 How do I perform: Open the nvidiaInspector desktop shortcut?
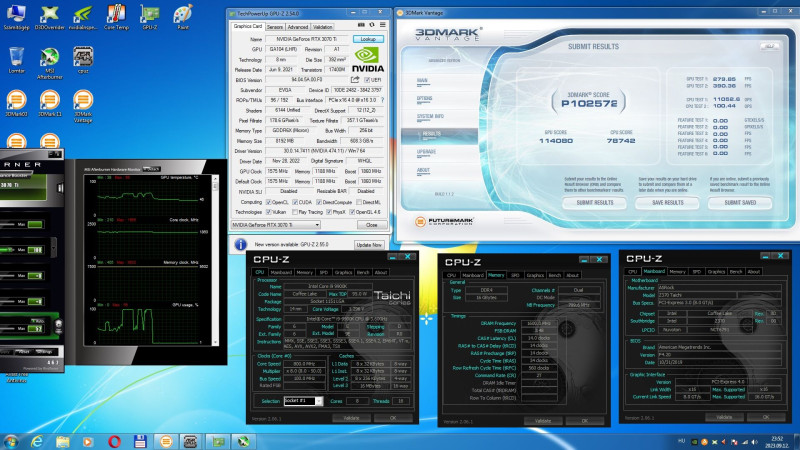[83, 17]
